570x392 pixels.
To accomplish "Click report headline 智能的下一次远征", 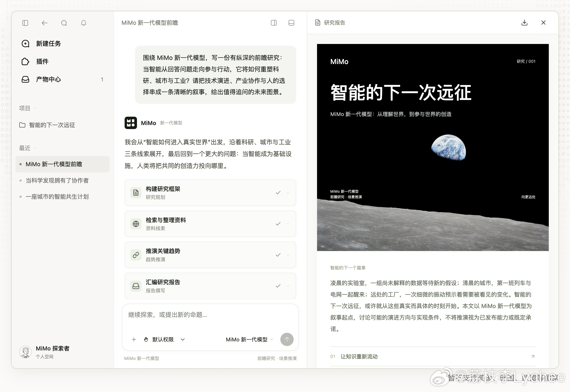I will [x=401, y=92].
